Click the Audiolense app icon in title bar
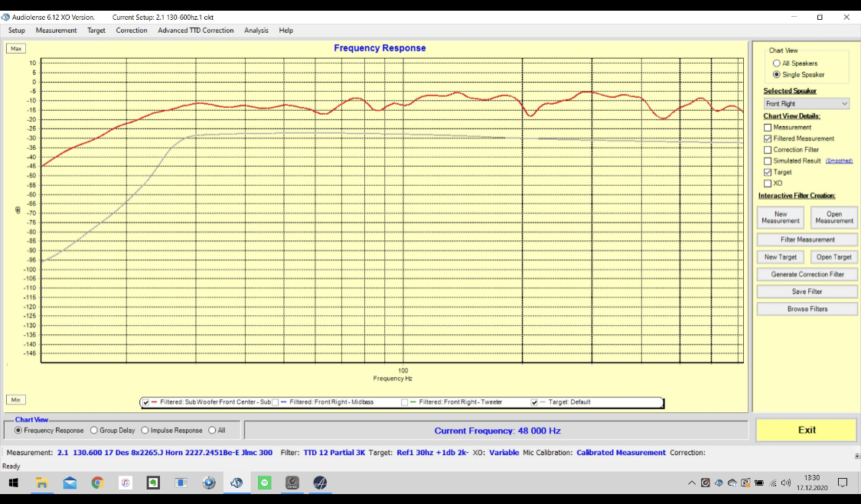This screenshot has width=861, height=504. [x=5, y=17]
